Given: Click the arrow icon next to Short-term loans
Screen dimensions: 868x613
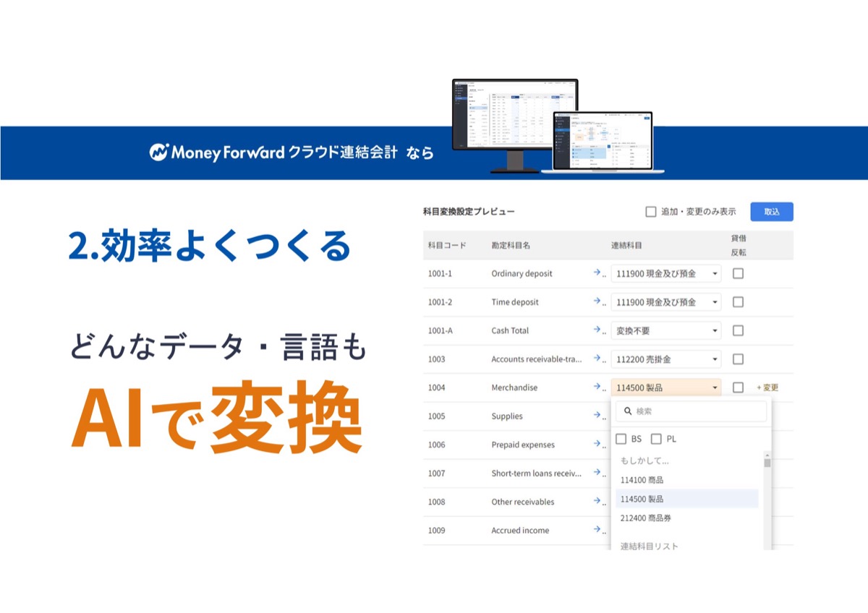Looking at the screenshot, I should click(x=598, y=473).
